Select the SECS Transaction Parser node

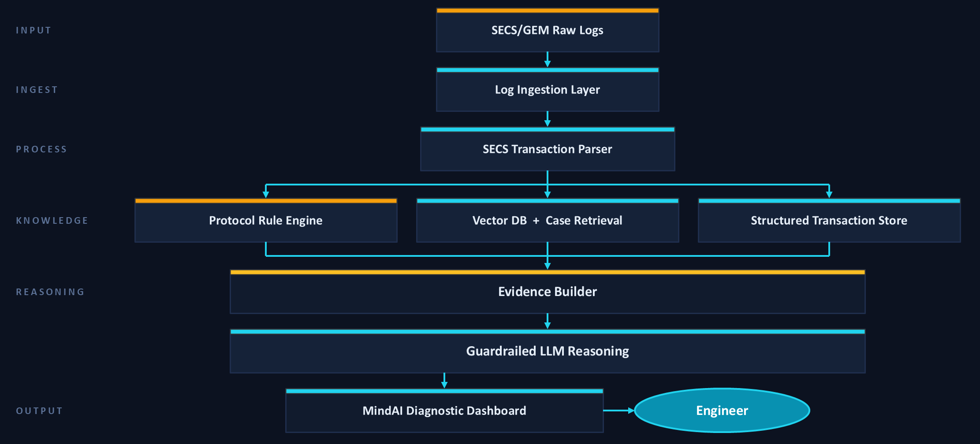pos(548,149)
